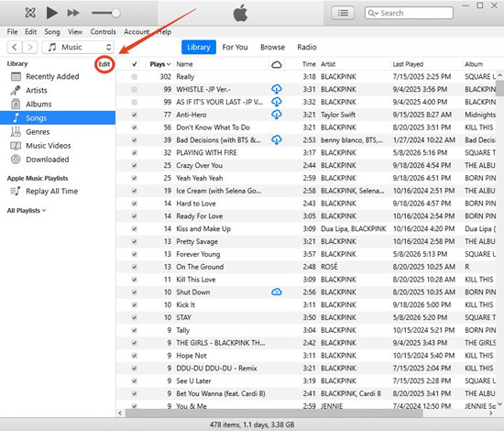Uncheck the box for Anti-Hero
This screenshot has width=504, height=431.
135,115
